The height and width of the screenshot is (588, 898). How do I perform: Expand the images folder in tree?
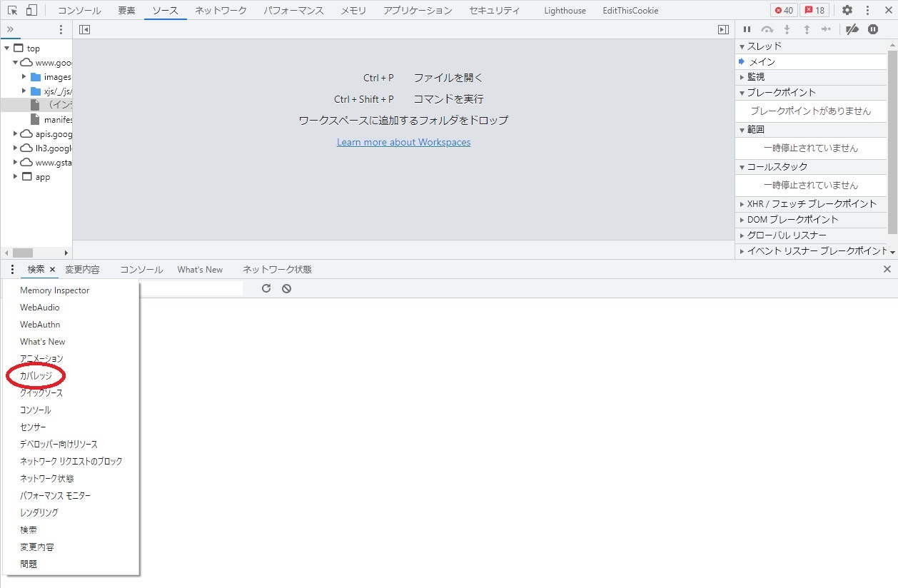24,76
